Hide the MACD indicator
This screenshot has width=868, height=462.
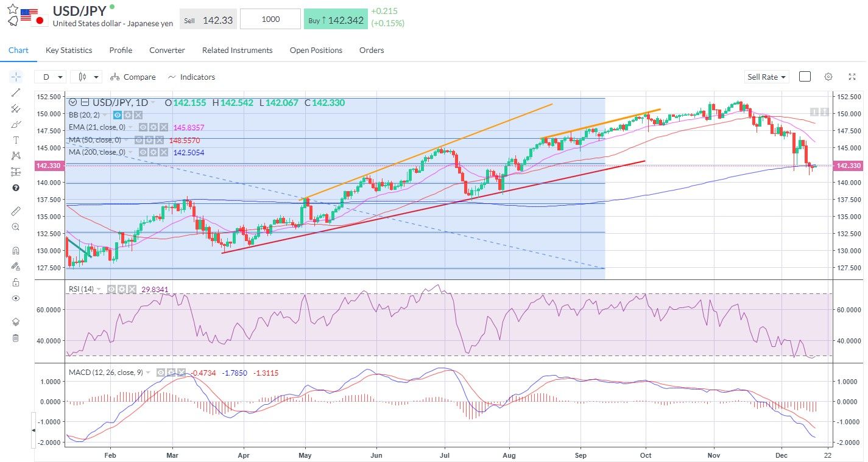tap(161, 372)
